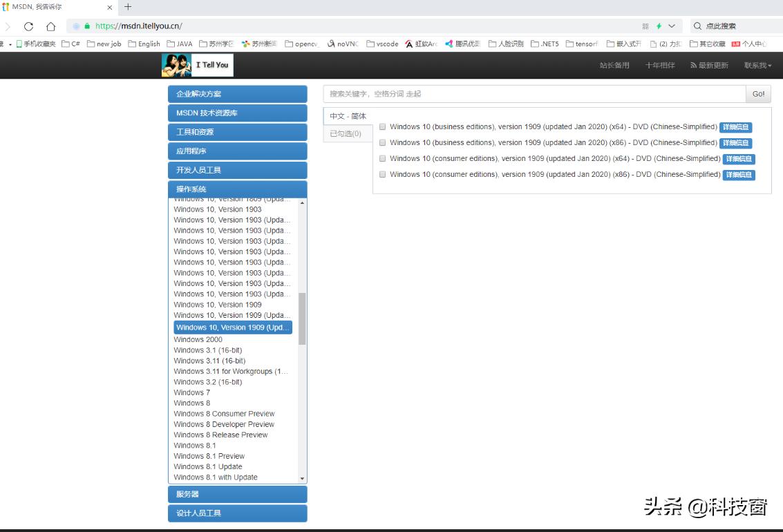The width and height of the screenshot is (783, 532).
Task: Expand the 开发人员工具 category
Action: (237, 170)
